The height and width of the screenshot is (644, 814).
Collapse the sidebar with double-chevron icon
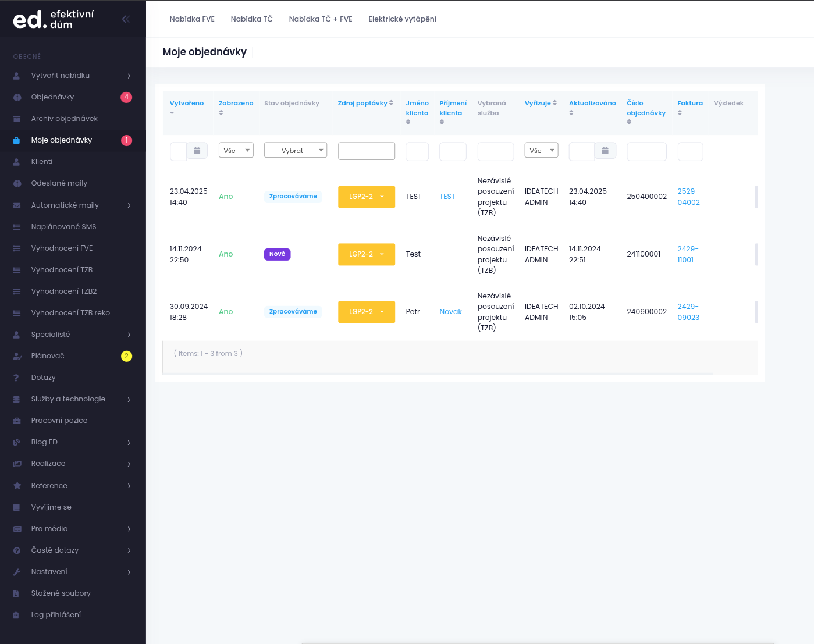click(x=126, y=19)
